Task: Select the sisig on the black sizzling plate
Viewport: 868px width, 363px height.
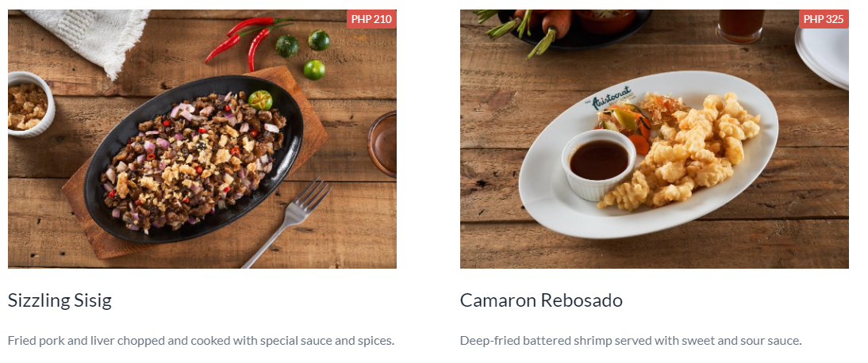Action: tap(193, 159)
